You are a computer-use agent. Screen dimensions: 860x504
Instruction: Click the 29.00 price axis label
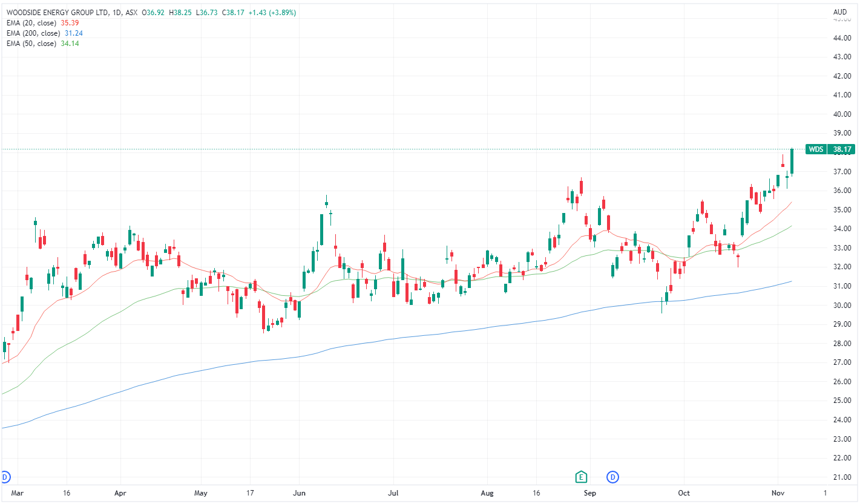[x=842, y=324]
